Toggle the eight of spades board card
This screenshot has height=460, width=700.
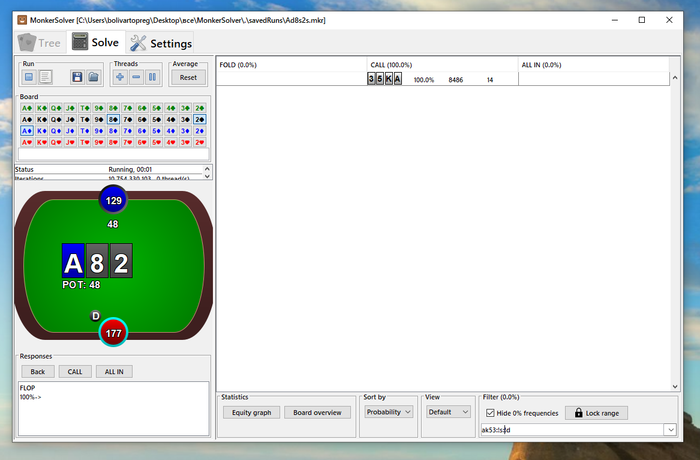(x=113, y=120)
